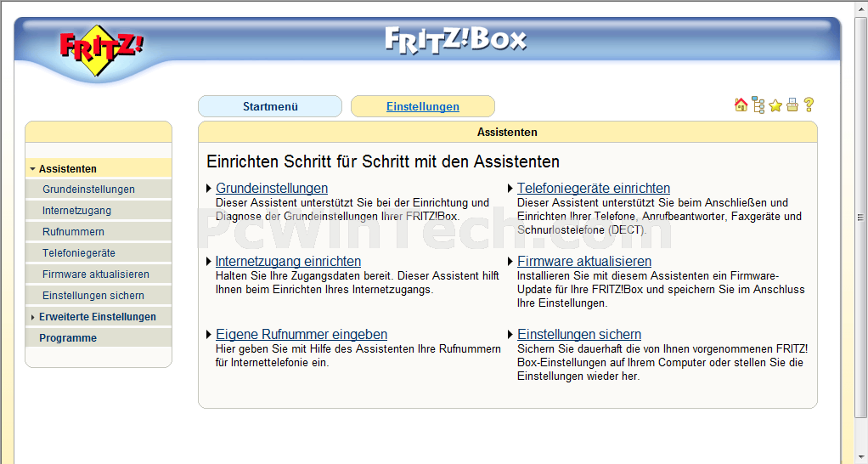Click the heading Einrichten Schritt für Schritt
This screenshot has height=464, width=868.
tap(383, 161)
